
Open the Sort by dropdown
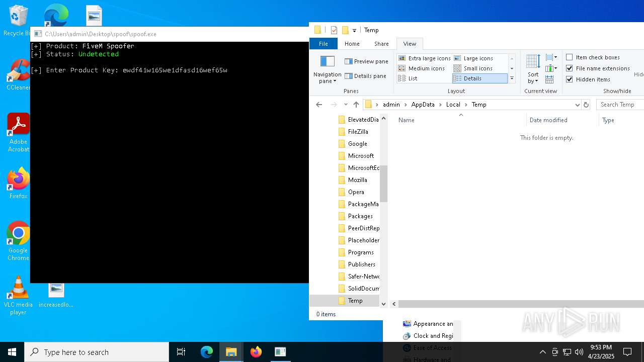(533, 69)
